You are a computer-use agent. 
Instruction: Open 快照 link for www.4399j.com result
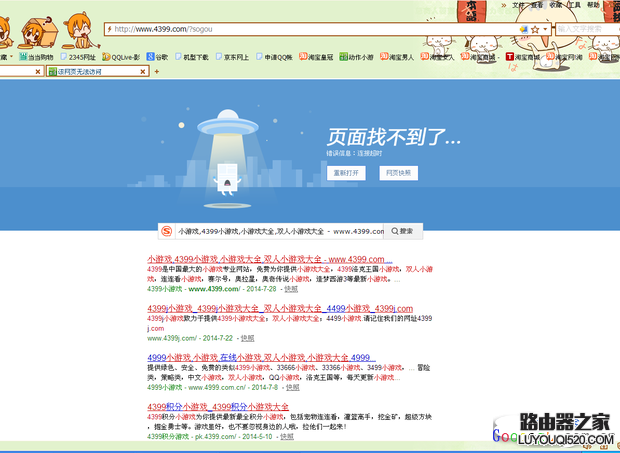248,338
